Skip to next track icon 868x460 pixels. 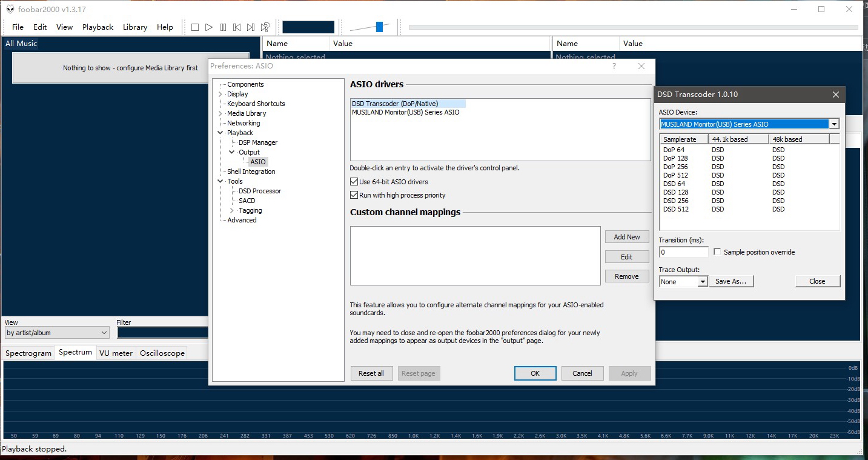click(x=251, y=27)
